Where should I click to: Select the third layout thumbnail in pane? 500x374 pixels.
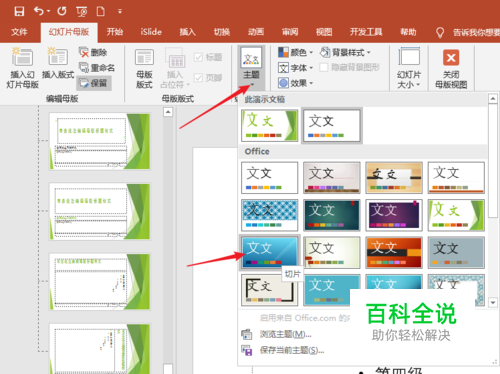(100, 282)
